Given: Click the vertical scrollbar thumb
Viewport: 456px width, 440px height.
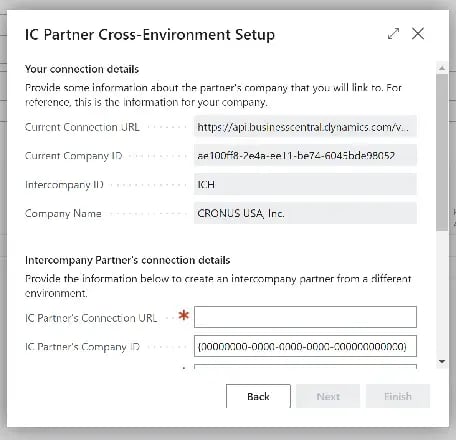Looking at the screenshot, I should point(442,152).
